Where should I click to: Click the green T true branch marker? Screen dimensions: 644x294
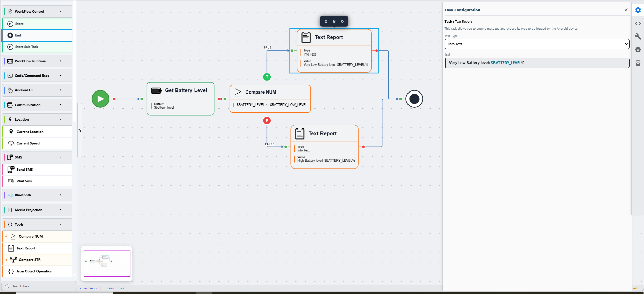(x=267, y=77)
